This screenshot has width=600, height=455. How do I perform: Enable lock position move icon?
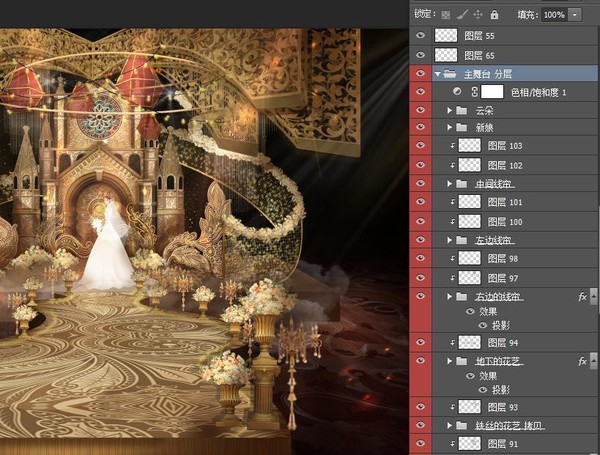(x=478, y=15)
